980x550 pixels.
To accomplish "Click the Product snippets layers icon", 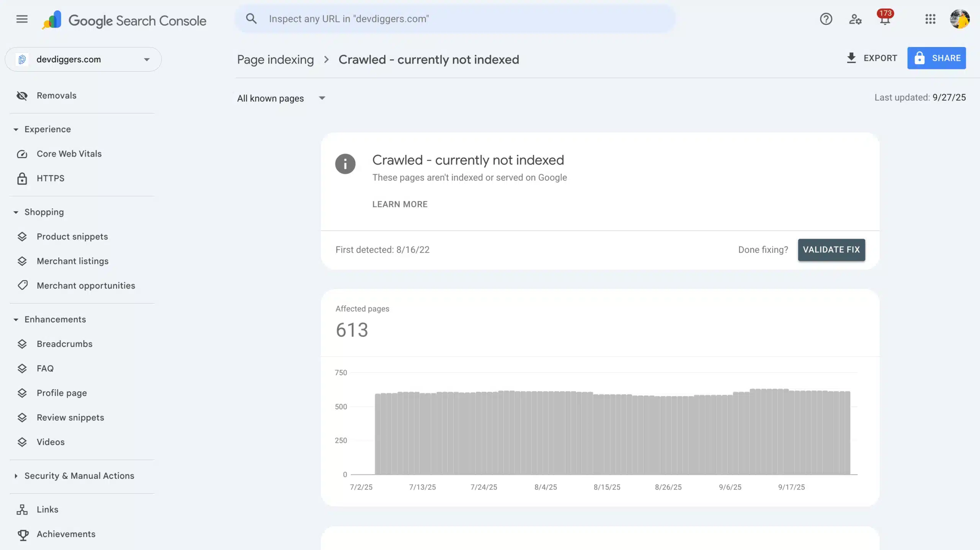I will click(22, 237).
